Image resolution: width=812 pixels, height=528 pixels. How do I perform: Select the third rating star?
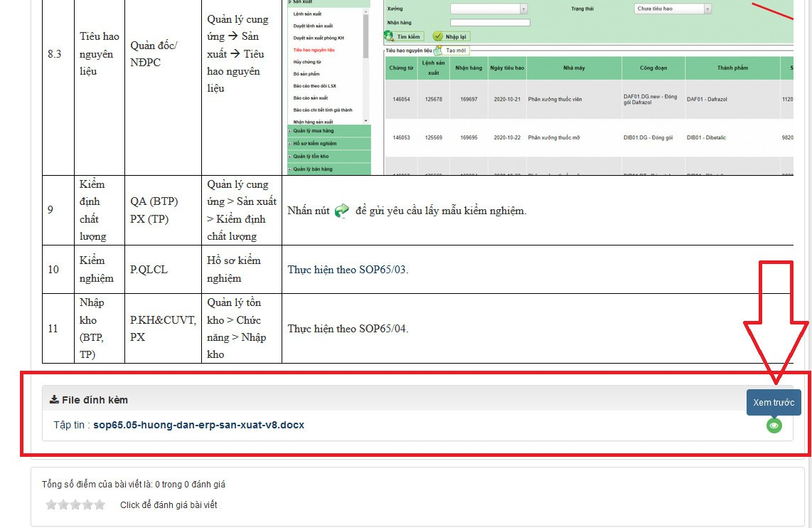[75, 505]
